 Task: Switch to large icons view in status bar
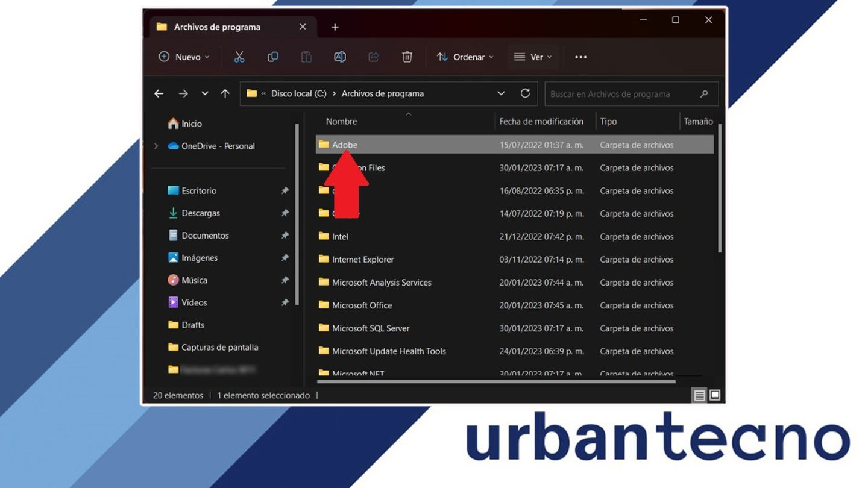pos(715,395)
